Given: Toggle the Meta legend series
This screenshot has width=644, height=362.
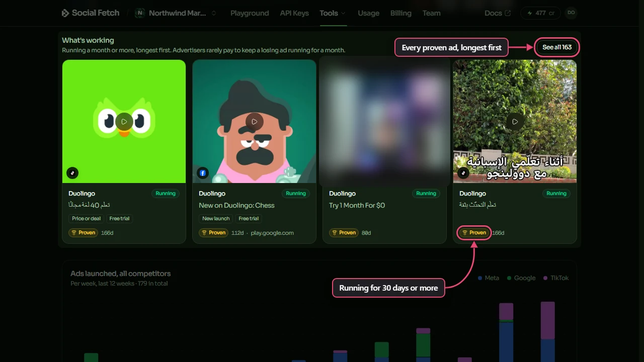Looking at the screenshot, I should (489, 278).
